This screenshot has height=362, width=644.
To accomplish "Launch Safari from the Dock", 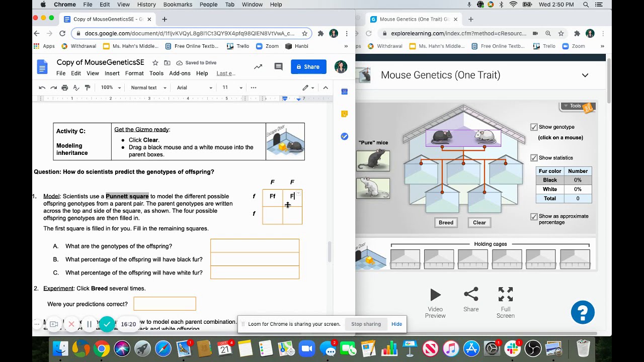I will 163,348.
